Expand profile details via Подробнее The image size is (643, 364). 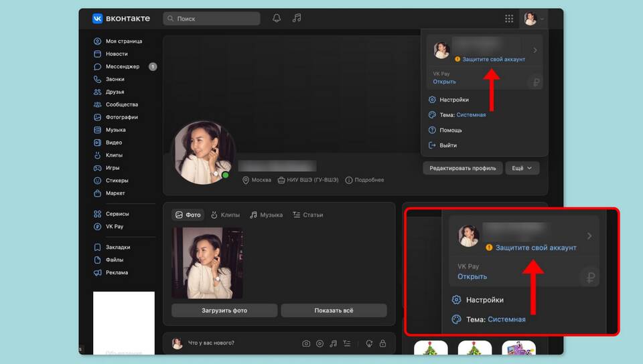click(364, 180)
